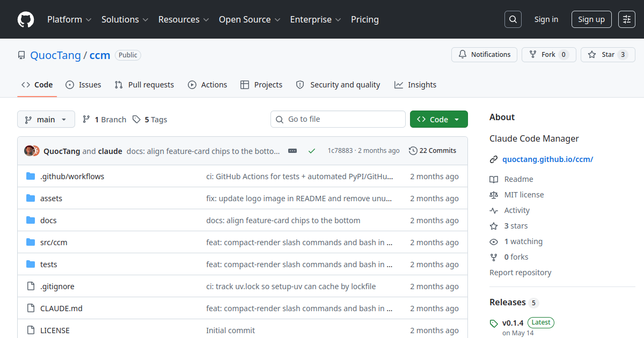
Task: Open commit hash 1c78883
Action: click(x=340, y=151)
